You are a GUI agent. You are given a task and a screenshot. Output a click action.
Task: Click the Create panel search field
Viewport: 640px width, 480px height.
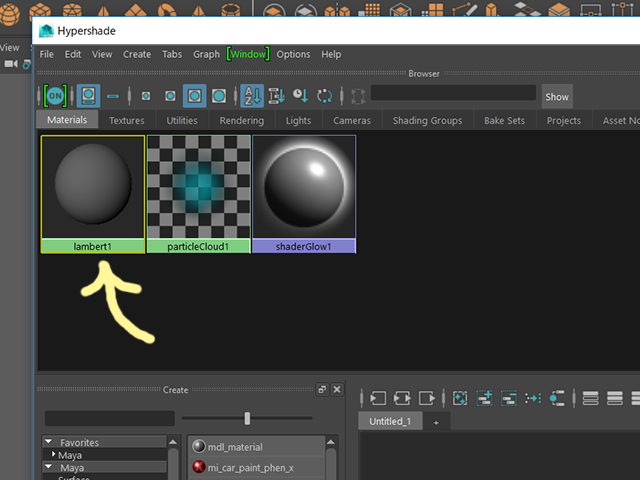[x=110, y=418]
